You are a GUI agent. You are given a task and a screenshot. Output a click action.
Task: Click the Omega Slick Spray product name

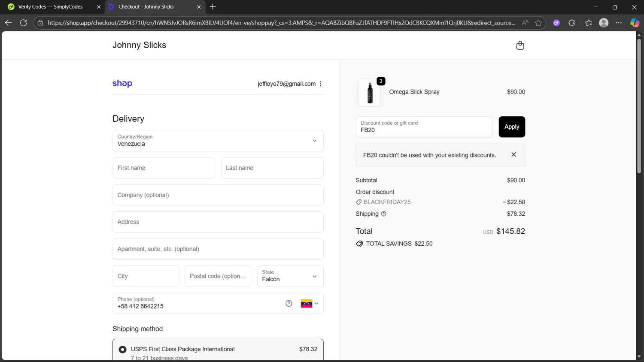(x=414, y=92)
